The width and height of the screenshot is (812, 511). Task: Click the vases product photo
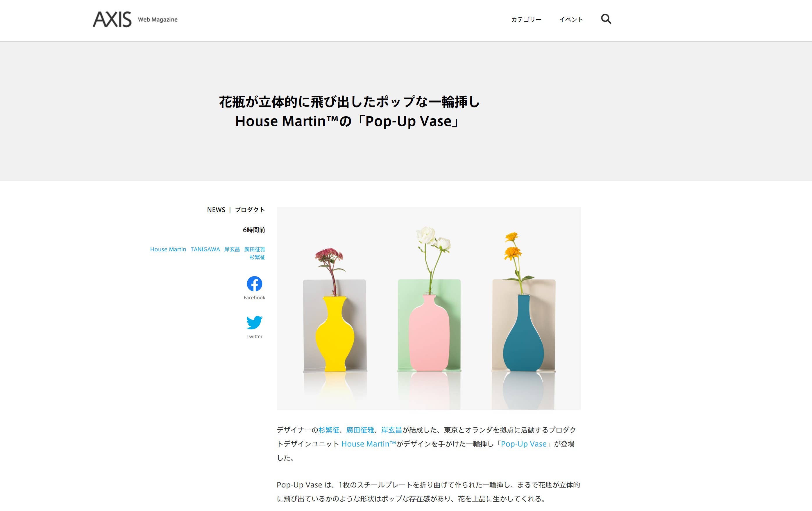pos(429,309)
